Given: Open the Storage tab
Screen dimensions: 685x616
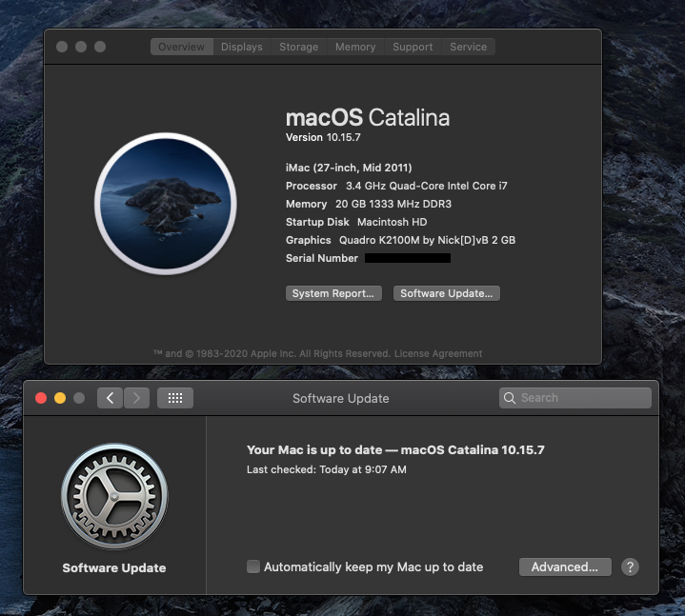Looking at the screenshot, I should [x=299, y=47].
